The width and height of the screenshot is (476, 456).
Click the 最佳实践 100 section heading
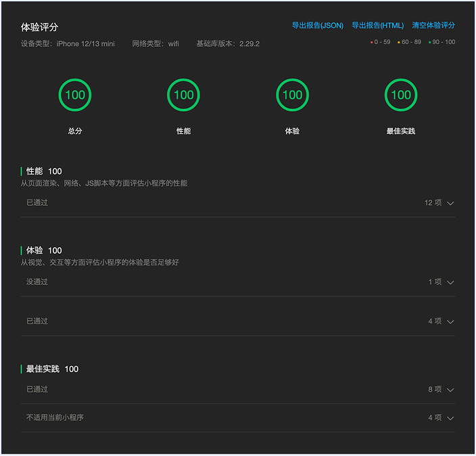coord(52,369)
